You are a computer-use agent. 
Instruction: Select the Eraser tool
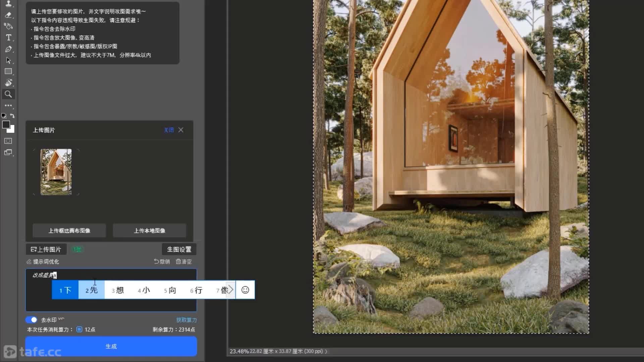click(x=8, y=15)
